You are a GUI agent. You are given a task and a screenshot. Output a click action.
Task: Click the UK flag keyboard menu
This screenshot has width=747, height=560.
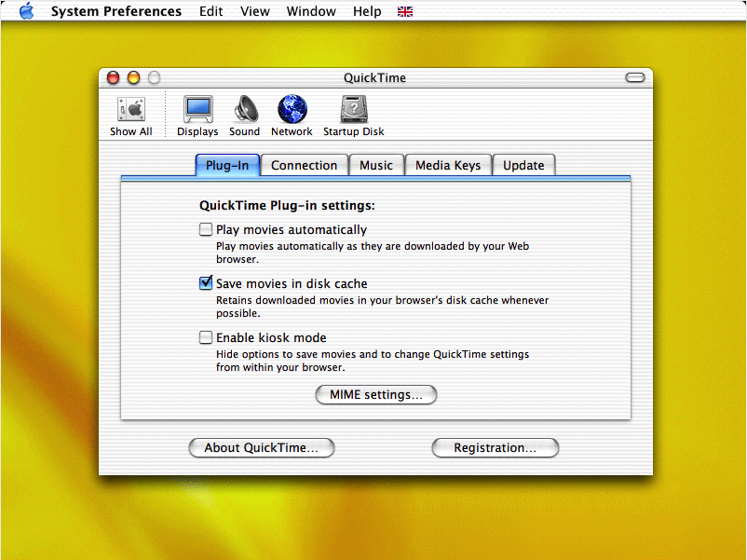pyautogui.click(x=404, y=11)
